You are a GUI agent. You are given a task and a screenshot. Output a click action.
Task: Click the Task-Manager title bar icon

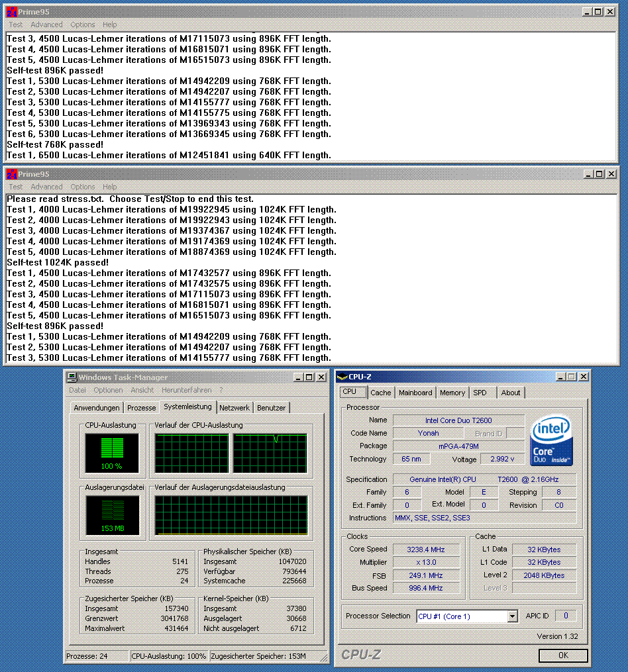72,377
